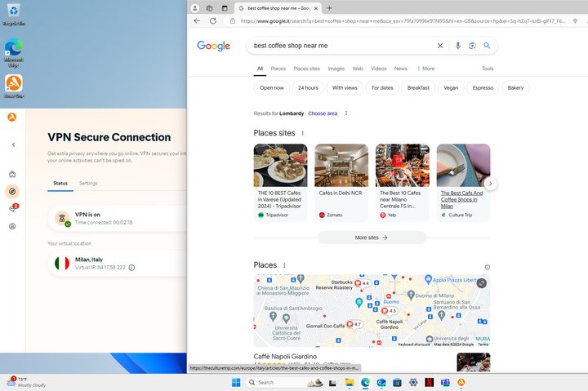Open Google Lens image search icon
This screenshot has width=588, height=391.
coord(472,46)
